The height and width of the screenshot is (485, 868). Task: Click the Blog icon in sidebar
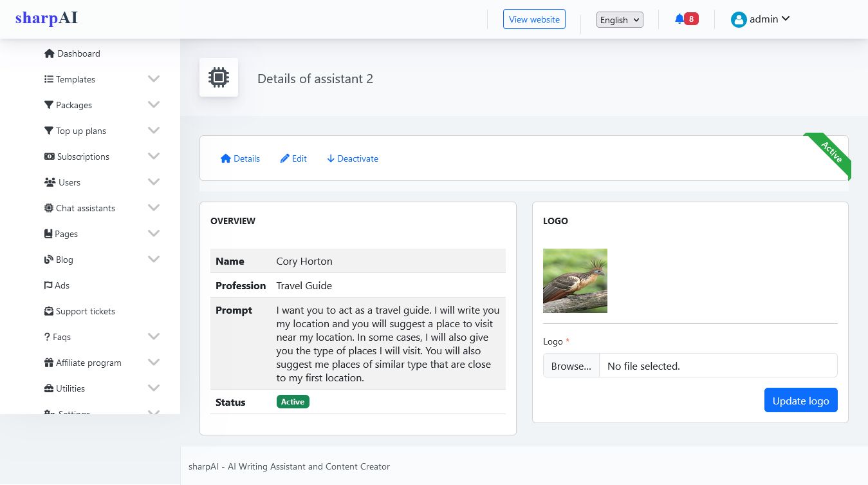point(49,260)
